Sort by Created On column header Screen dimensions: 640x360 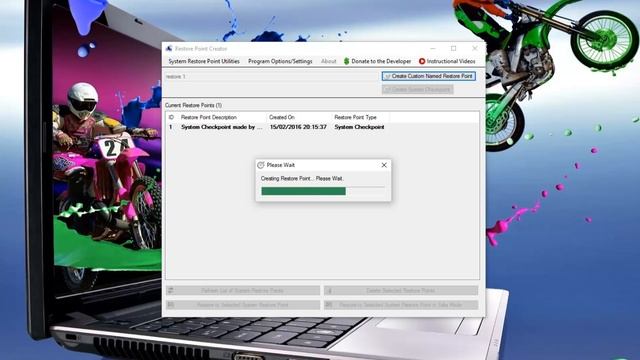pyautogui.click(x=299, y=117)
